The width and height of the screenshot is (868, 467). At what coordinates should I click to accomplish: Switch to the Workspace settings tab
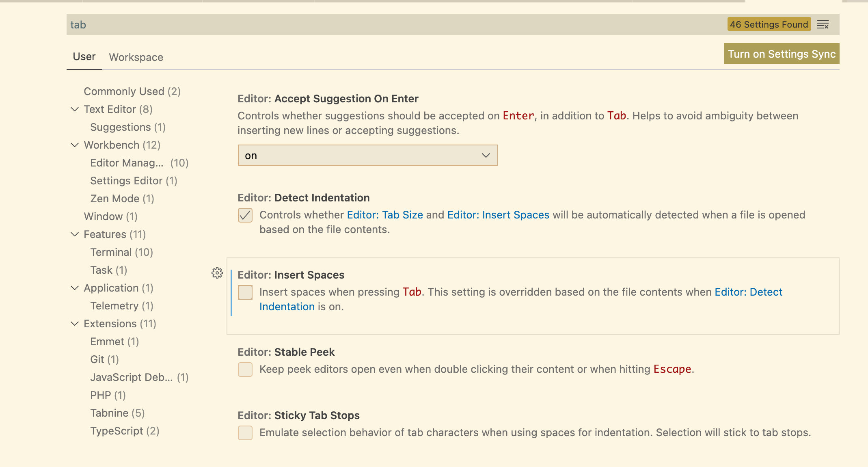[x=136, y=57]
